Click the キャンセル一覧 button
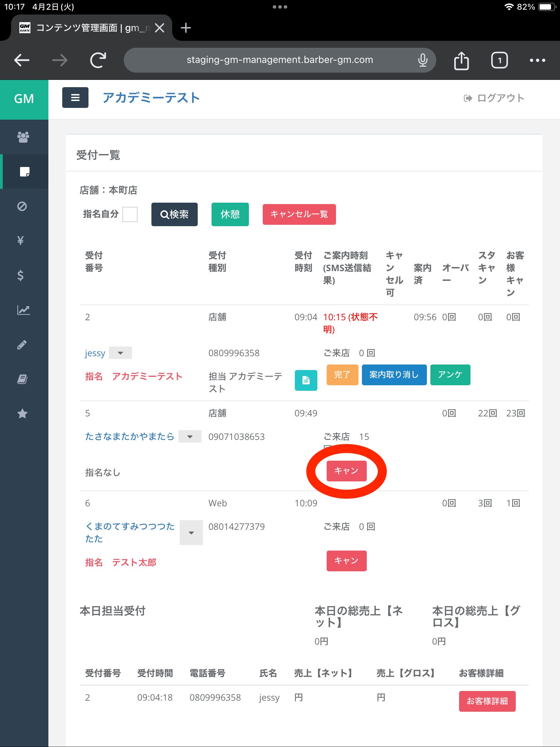 (x=299, y=214)
